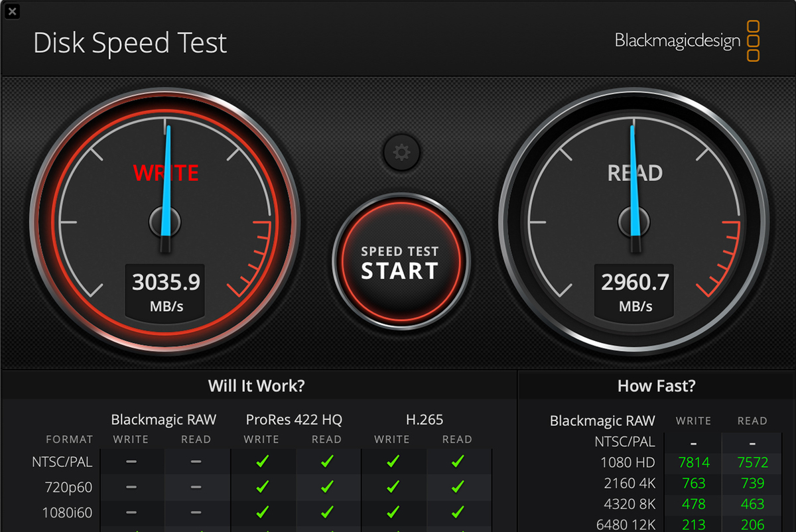Click the 213 write value for 6480 12K

pos(694,524)
